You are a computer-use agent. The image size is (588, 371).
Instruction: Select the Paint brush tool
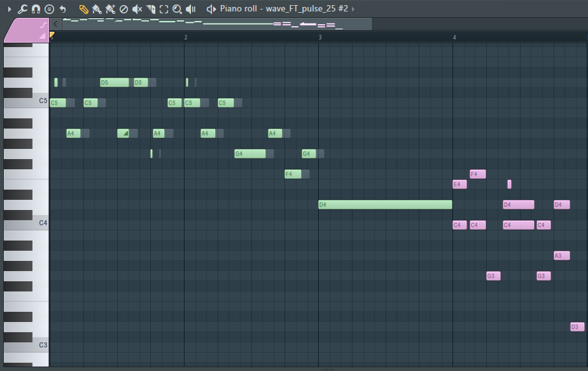[97, 9]
